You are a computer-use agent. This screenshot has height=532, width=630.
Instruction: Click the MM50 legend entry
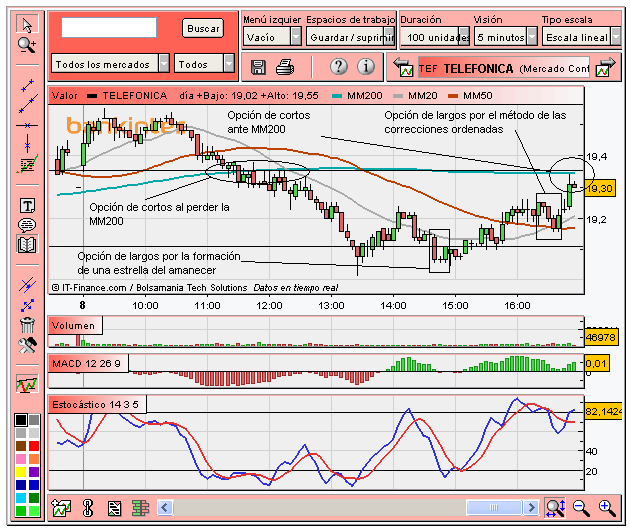coord(470,96)
